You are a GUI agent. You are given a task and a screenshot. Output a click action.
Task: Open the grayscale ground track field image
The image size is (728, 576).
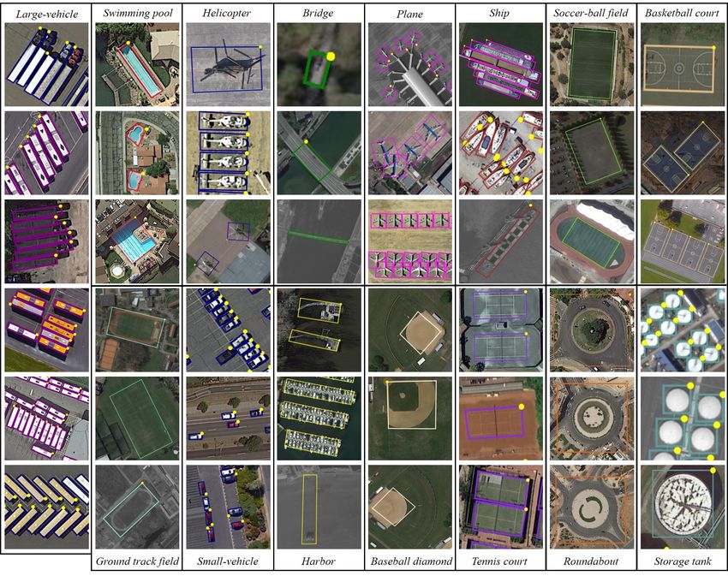137,508
